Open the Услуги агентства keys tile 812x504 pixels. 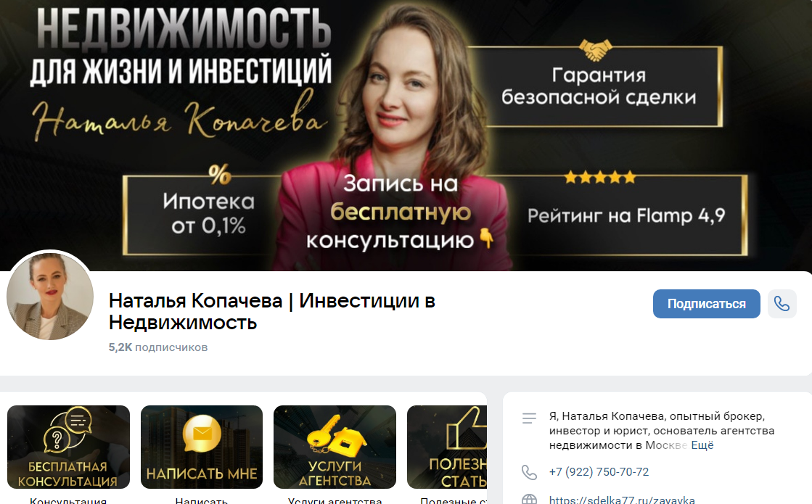click(335, 447)
